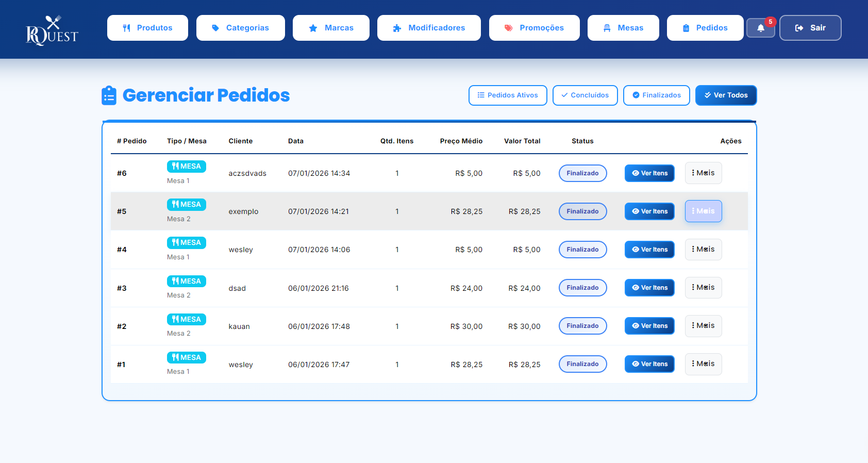Click the MESA badge on order #6
The image size is (868, 463).
click(186, 167)
